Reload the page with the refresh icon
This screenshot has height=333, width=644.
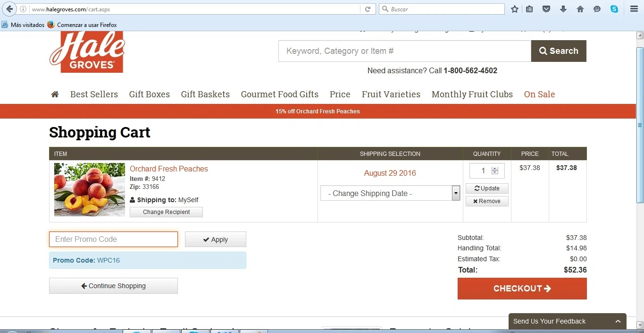(x=368, y=9)
